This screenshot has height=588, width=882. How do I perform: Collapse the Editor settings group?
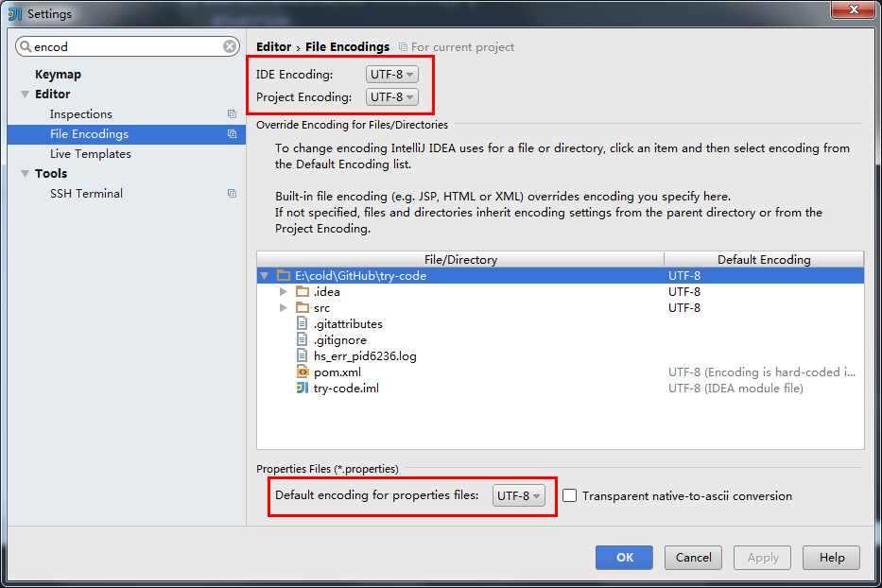tap(25, 94)
